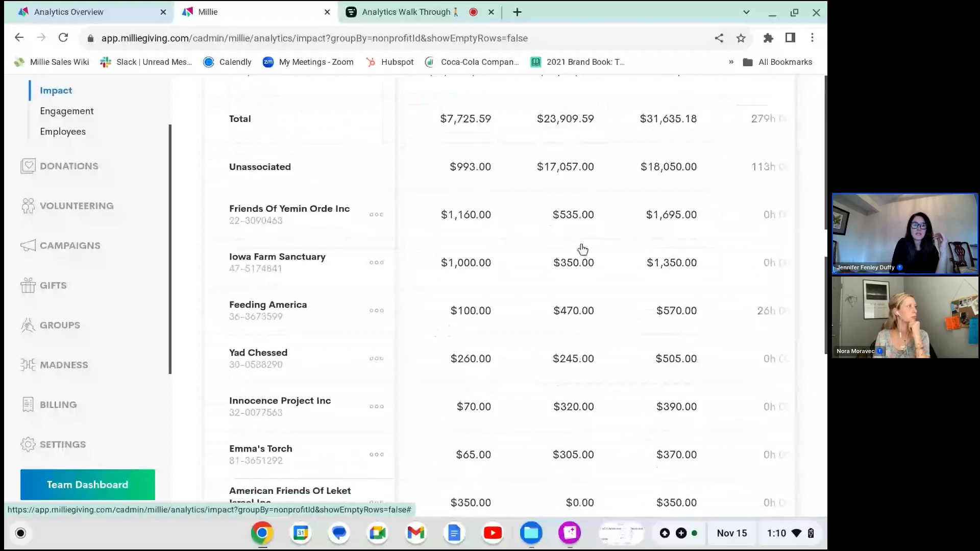Open the three-dot menu for Iowa Farm Sanctuary
The image size is (980, 551).
click(377, 262)
